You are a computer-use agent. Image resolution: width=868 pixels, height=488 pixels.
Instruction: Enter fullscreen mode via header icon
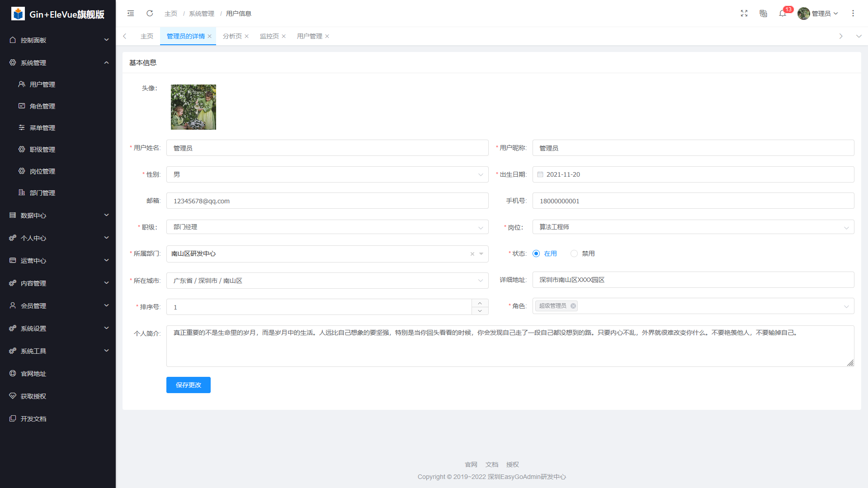[744, 14]
